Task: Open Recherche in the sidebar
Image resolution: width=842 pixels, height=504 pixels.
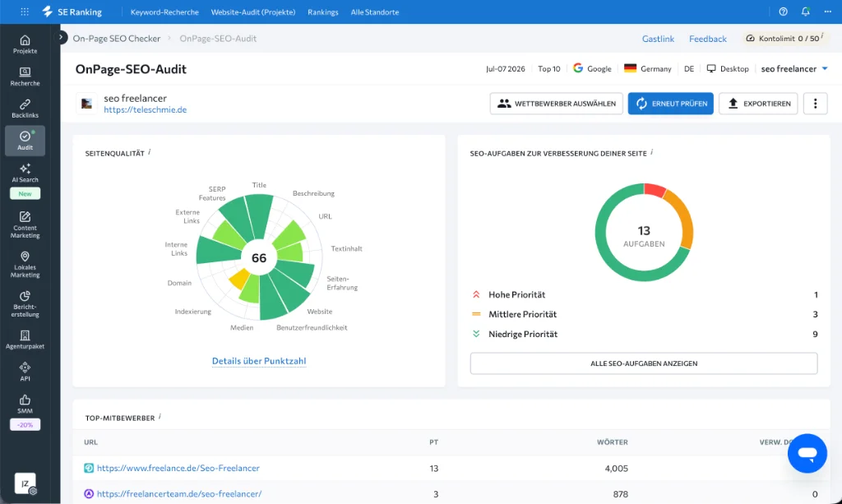Action: point(25,76)
